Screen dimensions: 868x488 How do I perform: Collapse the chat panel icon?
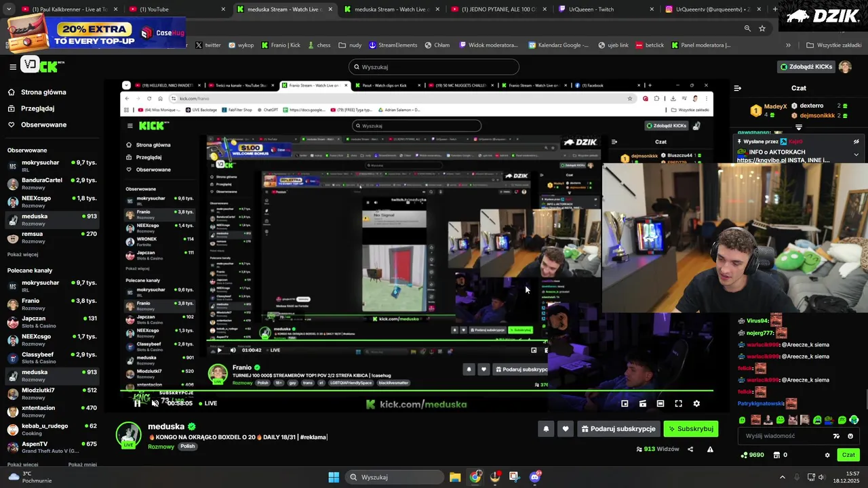click(738, 88)
